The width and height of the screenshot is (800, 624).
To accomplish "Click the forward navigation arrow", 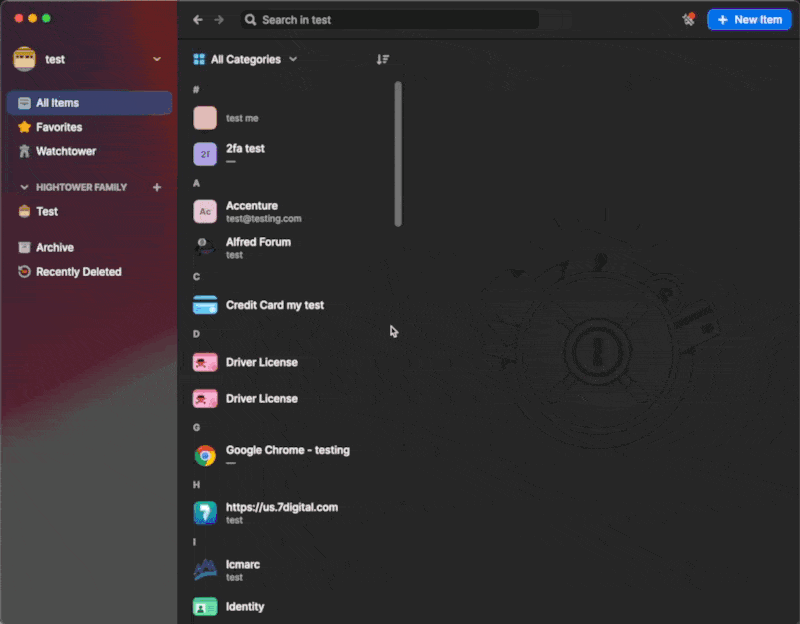I will pos(219,20).
